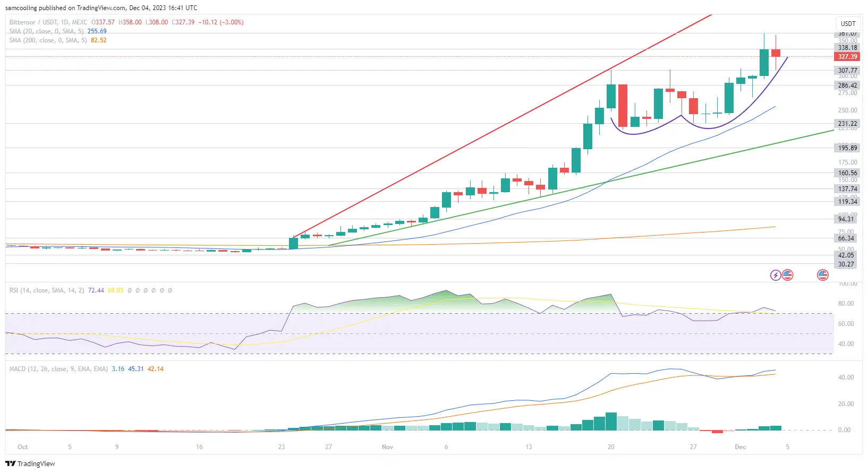Screen dimensions: 868x473
Task: Click the US flag icon beside the lightning bolt
Action: click(787, 275)
